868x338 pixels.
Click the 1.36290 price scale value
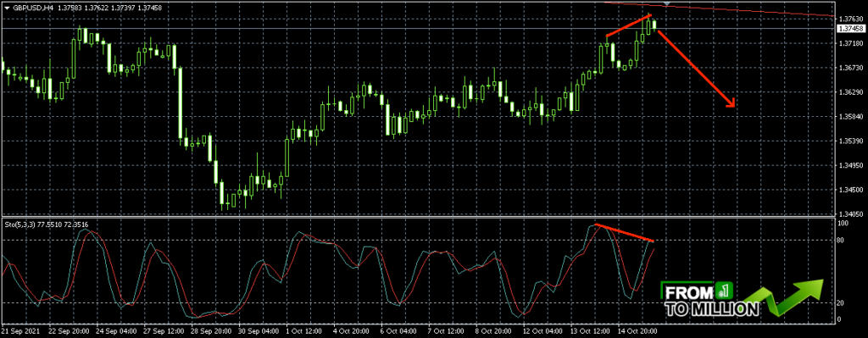pyautogui.click(x=851, y=91)
